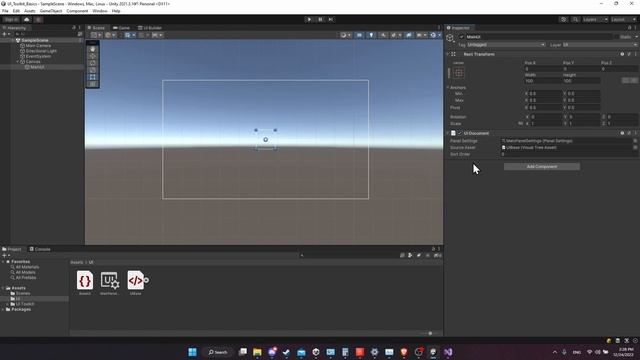Toggle the MainUI active checkbox
This screenshot has height=360, width=640.
point(462,37)
